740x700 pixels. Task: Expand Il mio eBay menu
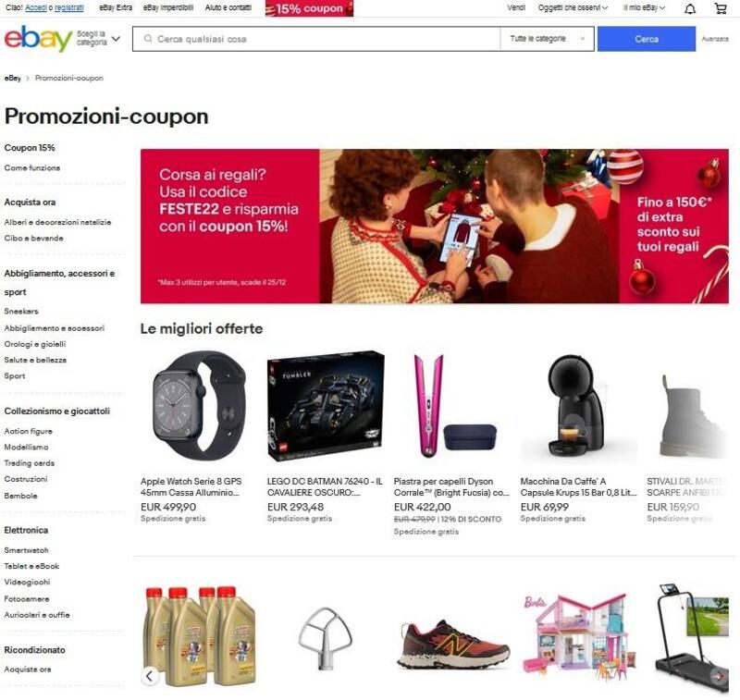[644, 8]
